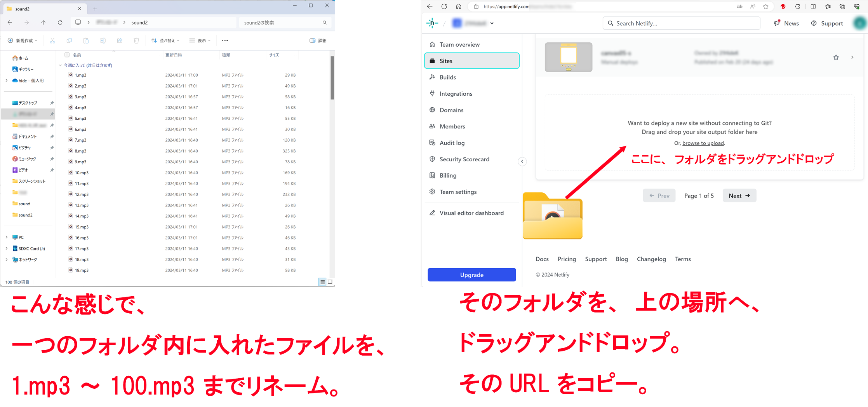Click the browse to upload link
This screenshot has width=868, height=407.
click(703, 143)
